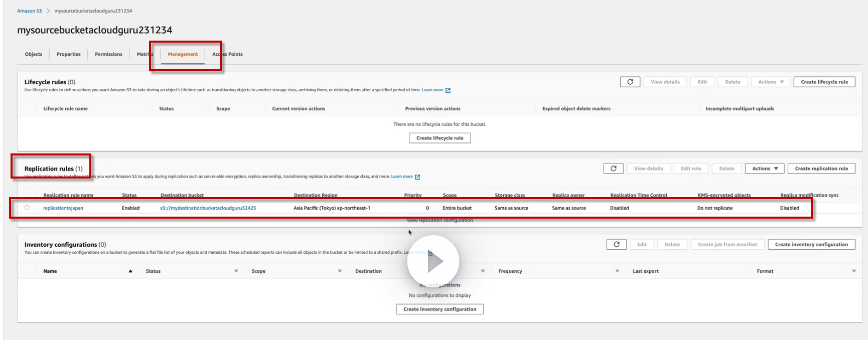
Task: Open Actions dropdown in Lifecycle rules
Action: [x=771, y=82]
